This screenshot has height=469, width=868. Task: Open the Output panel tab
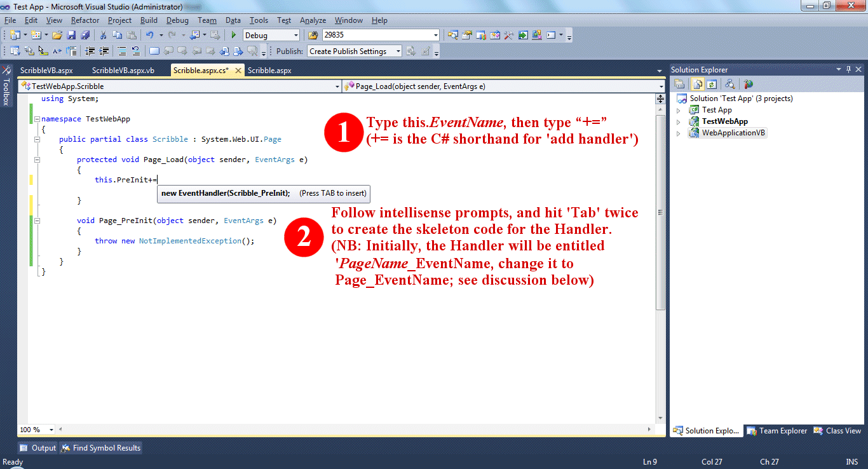coord(37,448)
